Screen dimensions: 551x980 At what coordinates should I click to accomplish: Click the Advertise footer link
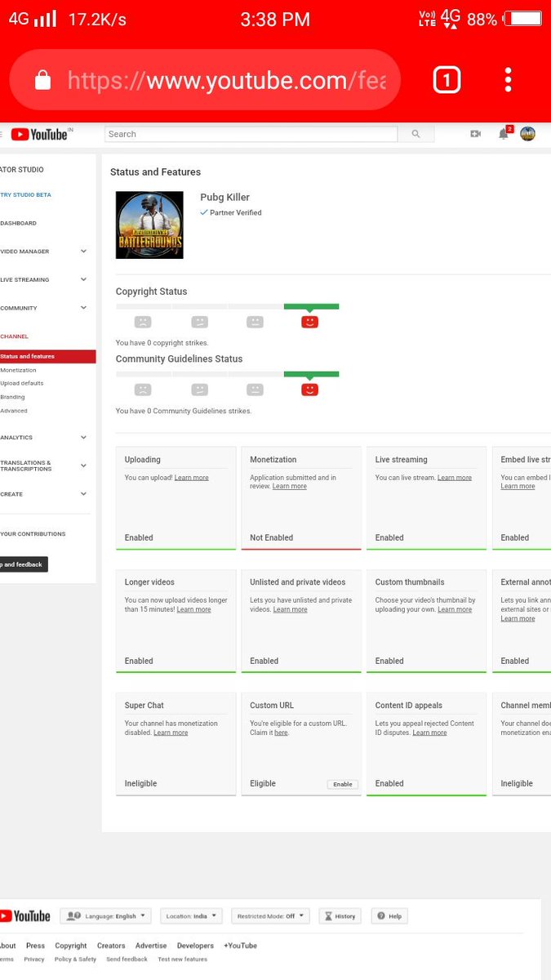coord(151,946)
